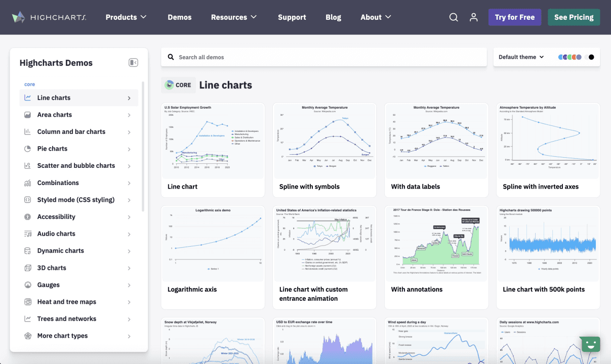This screenshot has height=364, width=611.
Task: Open the chat widget smiley icon
Action: tap(590, 345)
